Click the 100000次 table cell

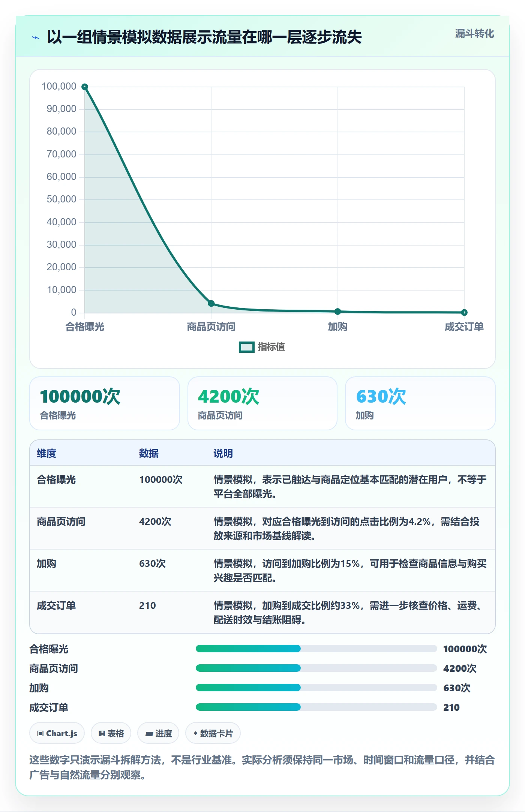click(x=161, y=479)
